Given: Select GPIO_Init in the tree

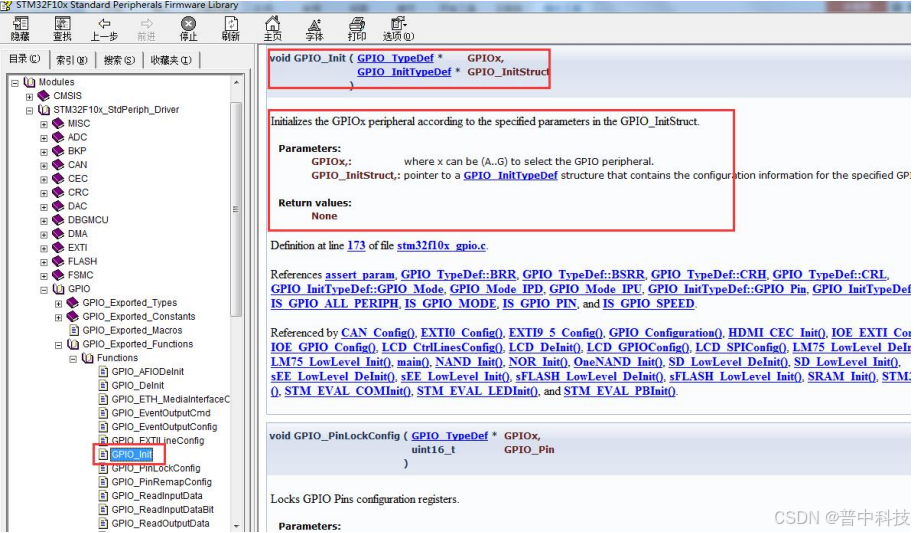Looking at the screenshot, I should (132, 454).
